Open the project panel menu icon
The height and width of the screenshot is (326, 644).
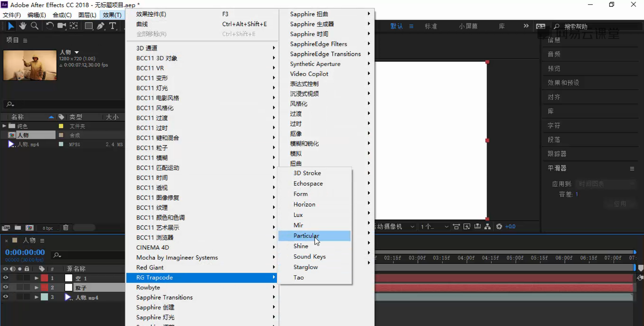click(25, 40)
